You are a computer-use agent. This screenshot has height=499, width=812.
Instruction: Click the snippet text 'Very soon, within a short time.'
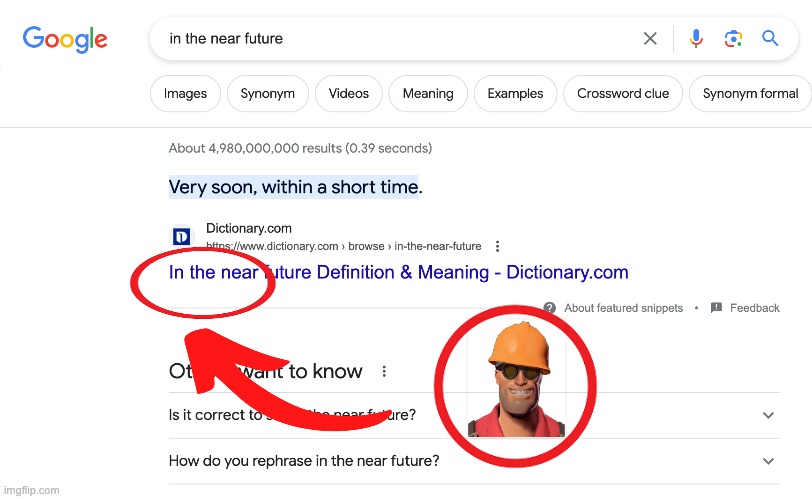[296, 187]
